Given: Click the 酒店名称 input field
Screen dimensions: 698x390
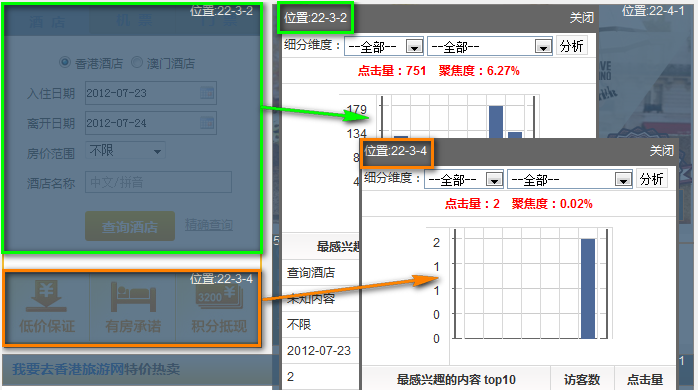Looking at the screenshot, I should (158, 182).
